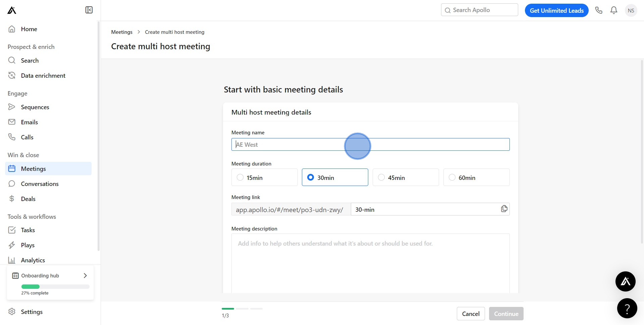Click the Continue button
The width and height of the screenshot is (644, 325).
click(x=506, y=314)
